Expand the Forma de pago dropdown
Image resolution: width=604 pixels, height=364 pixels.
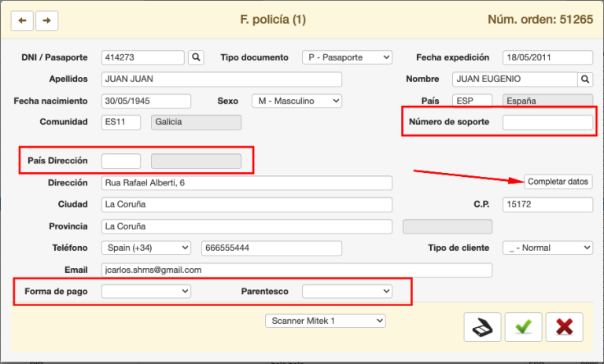[146, 291]
